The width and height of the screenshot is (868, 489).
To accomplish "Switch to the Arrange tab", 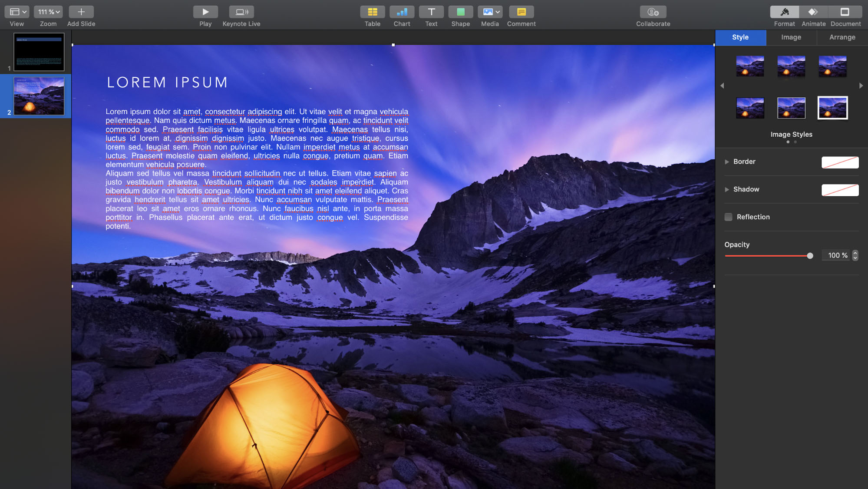I will (x=842, y=37).
